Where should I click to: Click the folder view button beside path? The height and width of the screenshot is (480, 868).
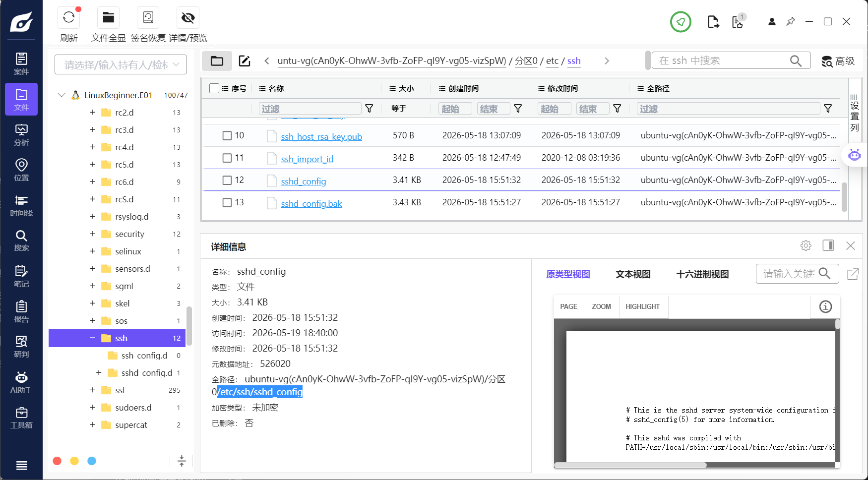(217, 61)
